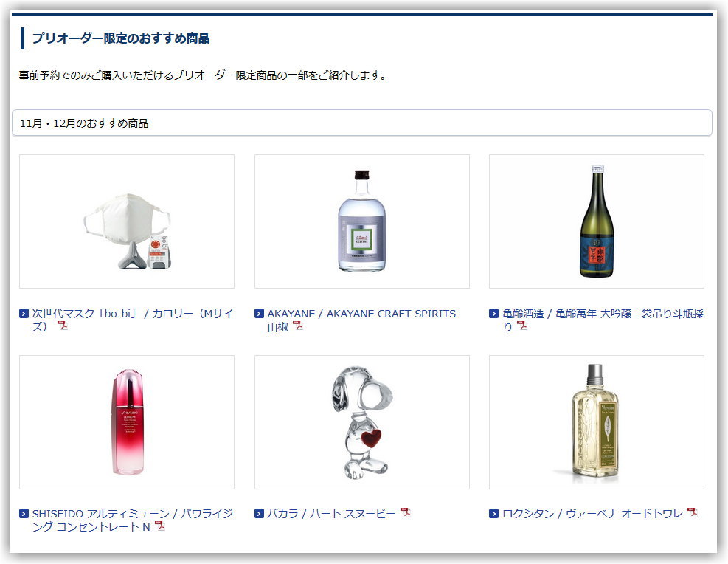Click PDF icon after ヴァーベナ オードトワレ link
The height and width of the screenshot is (564, 728).
coord(693,513)
